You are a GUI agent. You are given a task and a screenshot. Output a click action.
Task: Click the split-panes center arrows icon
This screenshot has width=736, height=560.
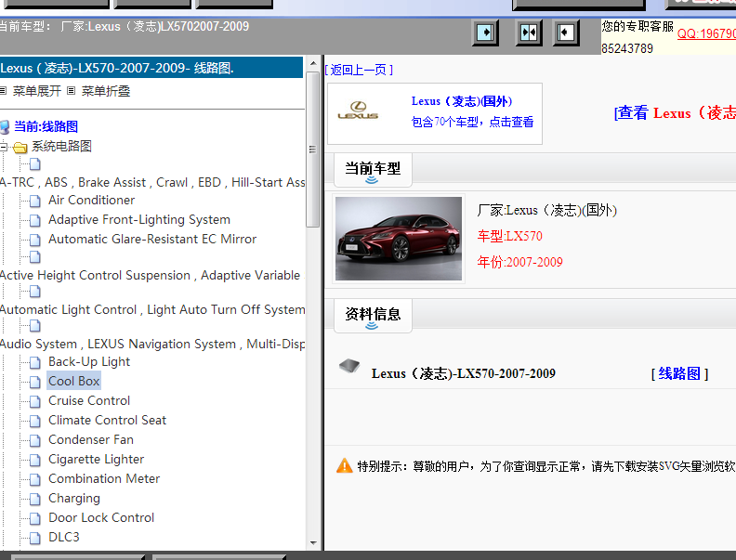[529, 33]
